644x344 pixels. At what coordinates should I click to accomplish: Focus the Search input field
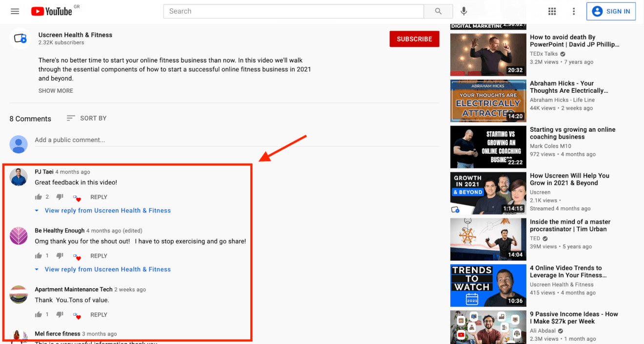(294, 11)
